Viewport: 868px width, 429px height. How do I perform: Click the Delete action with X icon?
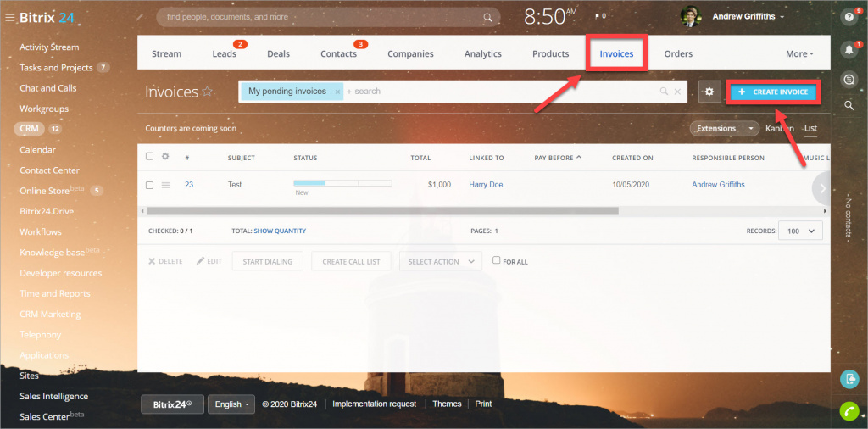pos(165,261)
